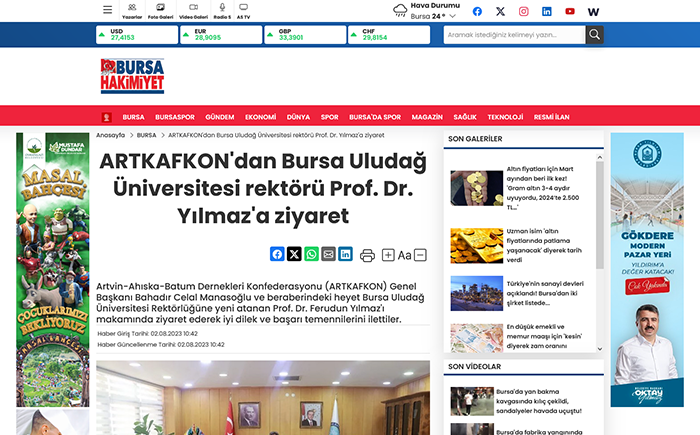This screenshot has height=435, width=700.
Task: Go to Anasayfa in breadcrumb
Action: point(111,135)
